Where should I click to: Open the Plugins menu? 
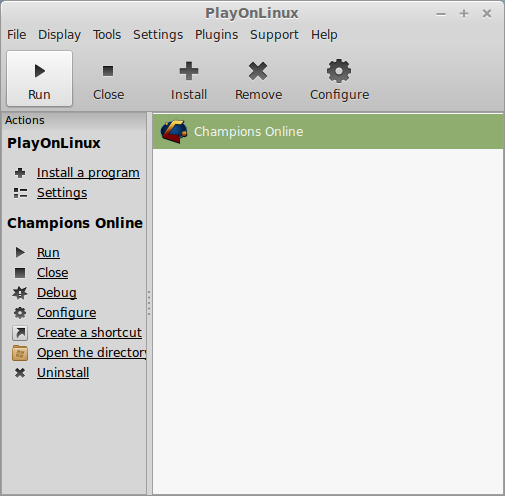pyautogui.click(x=216, y=35)
